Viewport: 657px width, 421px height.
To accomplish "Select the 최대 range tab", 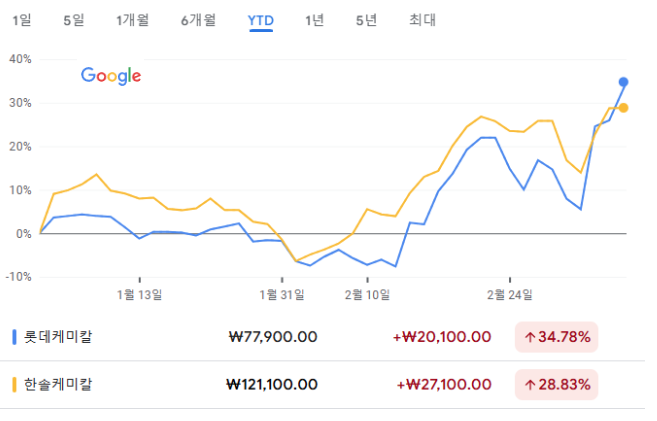I will pyautogui.click(x=422, y=20).
